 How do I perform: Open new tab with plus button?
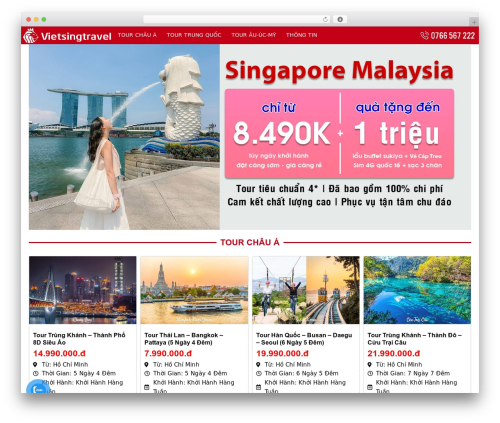474,22
